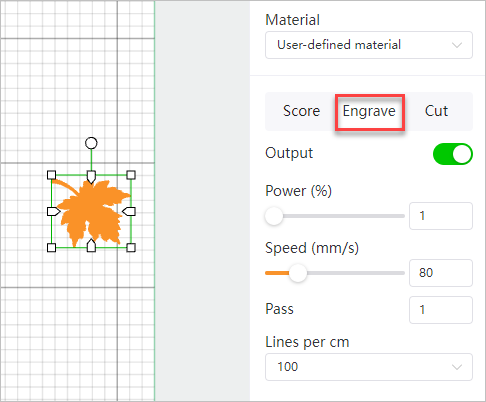The image size is (486, 402).
Task: Click the Speed slider handle
Action: pos(298,273)
